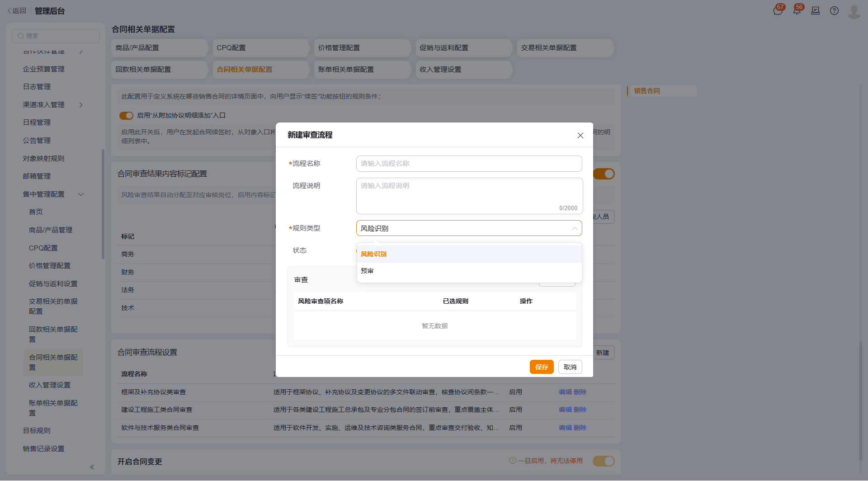Image resolution: width=868 pixels, height=481 pixels.
Task: Collapse the 售中管理配置 sidebar group
Action: 81,194
